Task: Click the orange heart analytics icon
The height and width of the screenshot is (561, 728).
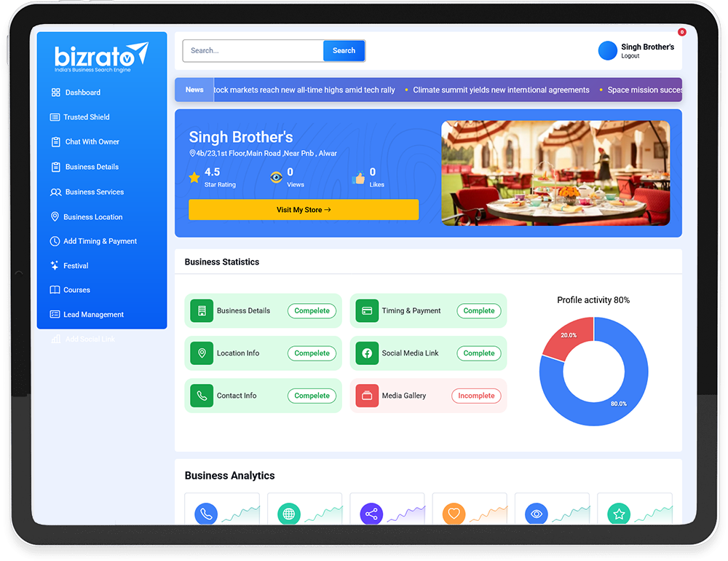Action: 454,514
